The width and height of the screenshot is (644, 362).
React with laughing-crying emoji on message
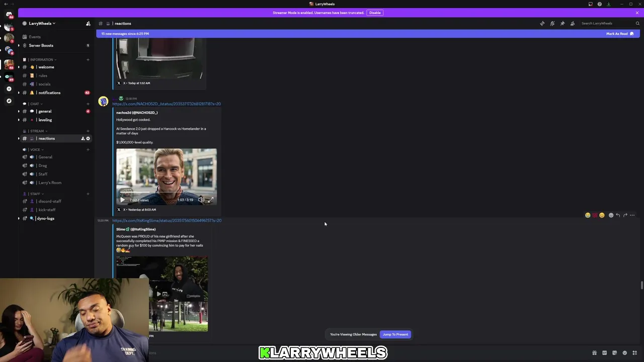[588, 215]
